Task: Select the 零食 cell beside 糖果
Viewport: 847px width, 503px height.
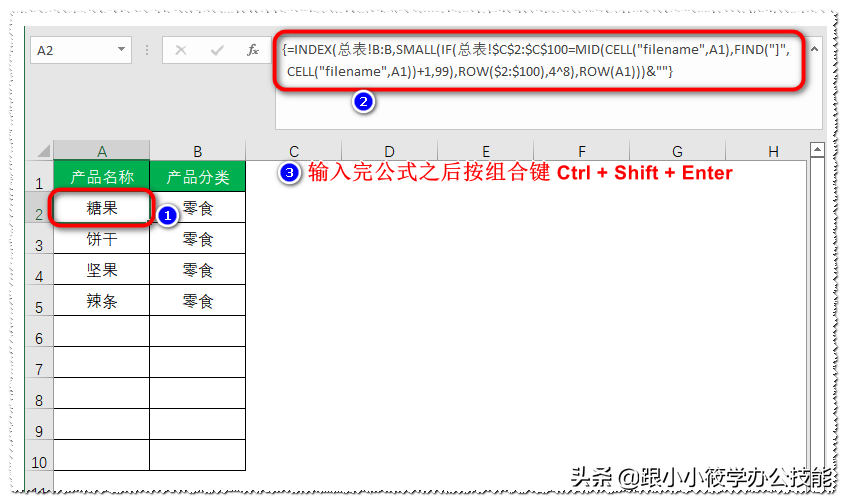Action: pyautogui.click(x=198, y=207)
